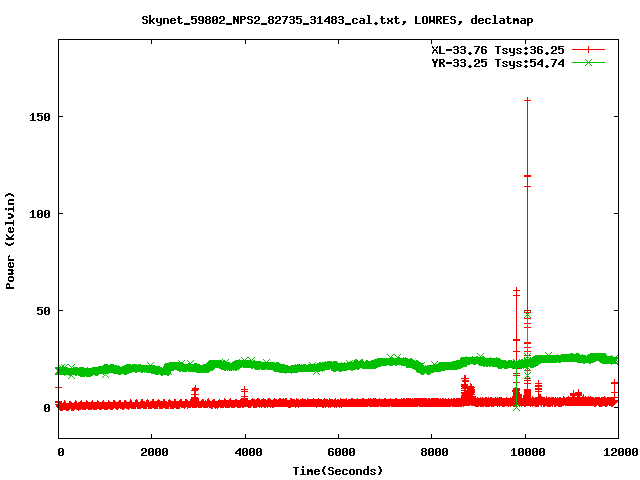Click the 100 y-axis tick label
The width and height of the screenshot is (640, 480).
tap(40, 214)
